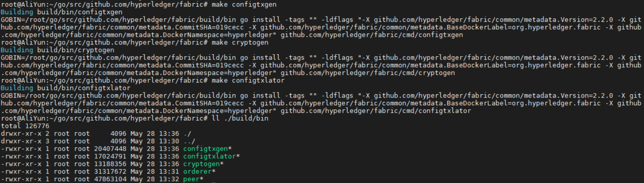Click the file size 47863104
Viewport: 644px width, 183px height.
point(110,179)
